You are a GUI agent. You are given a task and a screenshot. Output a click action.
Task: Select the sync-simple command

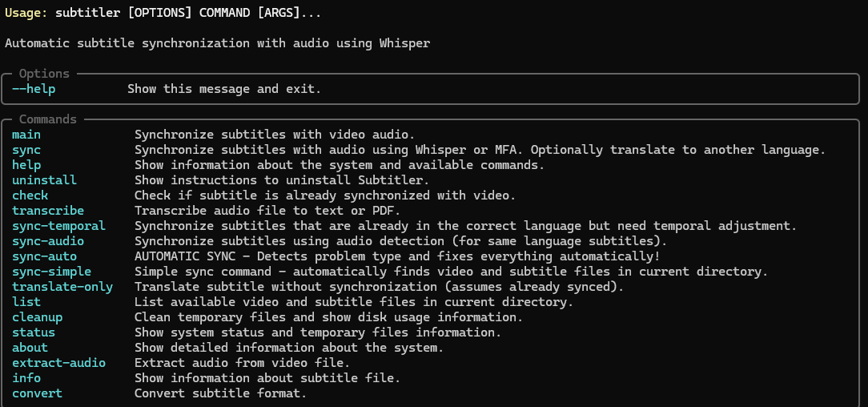pyautogui.click(x=51, y=272)
